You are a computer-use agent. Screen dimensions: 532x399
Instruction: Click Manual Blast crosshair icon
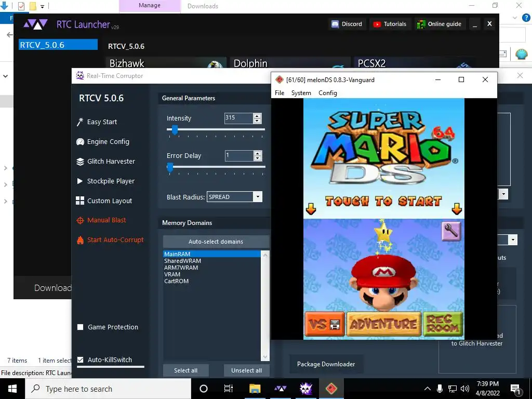pyautogui.click(x=80, y=220)
